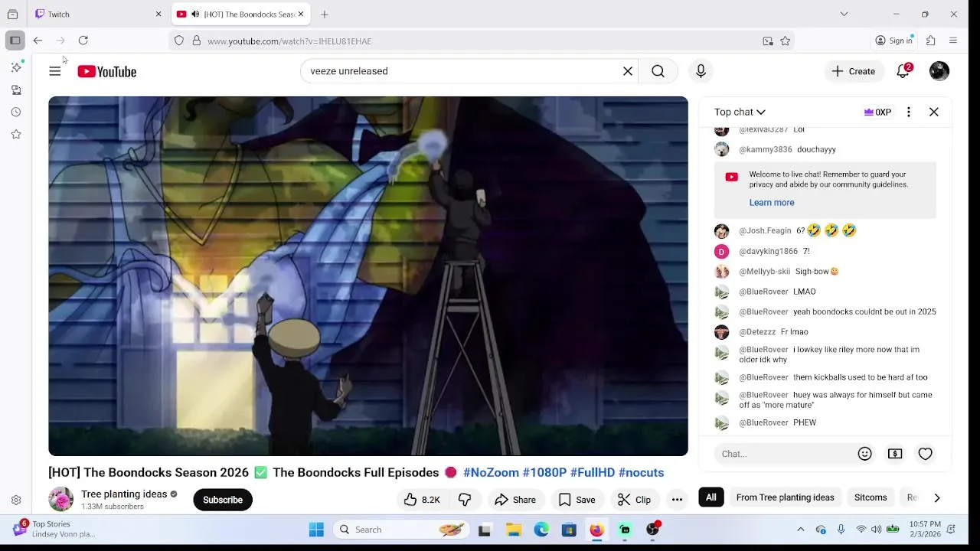Select From Tree planting ideas chip
The image size is (980, 551).
785,497
